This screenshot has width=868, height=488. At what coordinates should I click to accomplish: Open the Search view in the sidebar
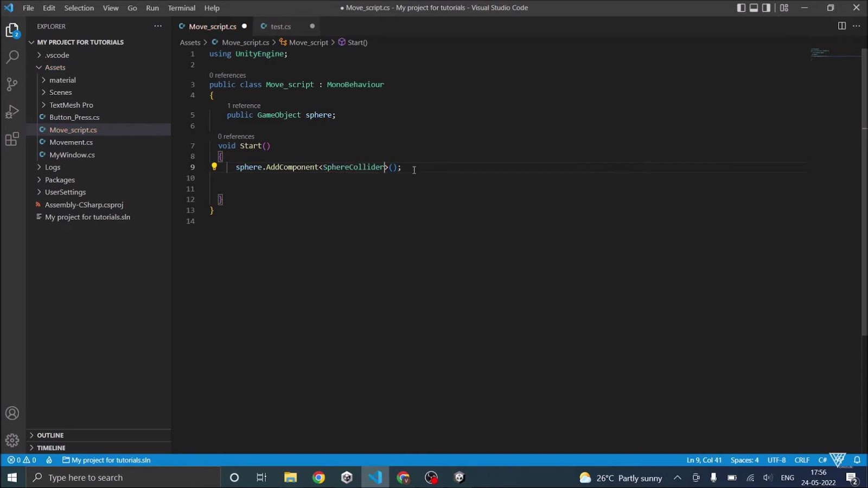(x=12, y=57)
